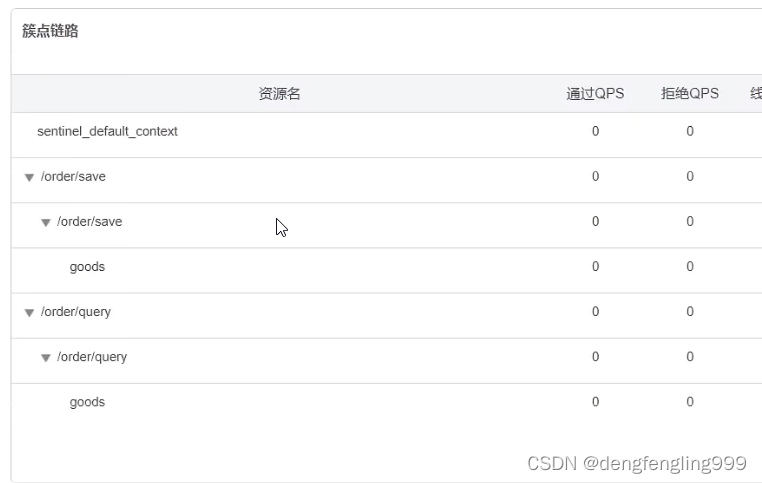Image resolution: width=762 pixels, height=483 pixels.
Task: Collapse the top-level /order/query node triangle
Action: pos(29,312)
